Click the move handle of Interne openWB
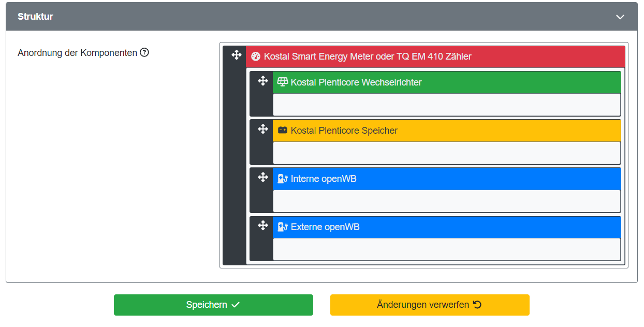Image resolution: width=644 pixels, height=327 pixels. coord(263,177)
